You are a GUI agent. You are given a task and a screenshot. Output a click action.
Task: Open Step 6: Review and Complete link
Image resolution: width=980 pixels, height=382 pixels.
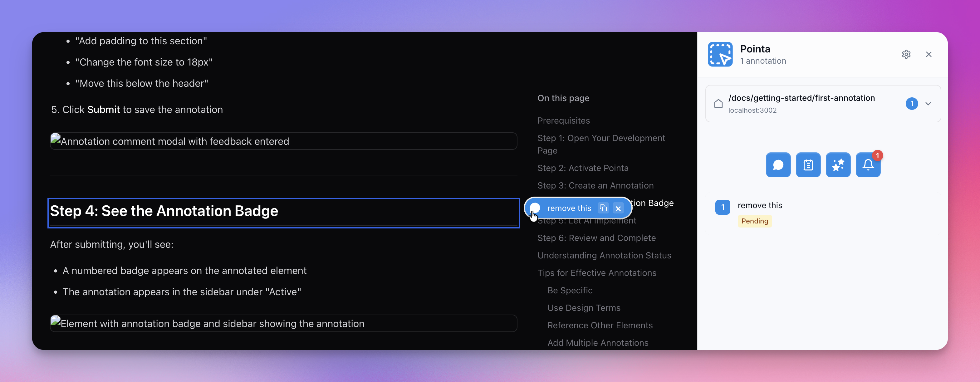(x=596, y=238)
